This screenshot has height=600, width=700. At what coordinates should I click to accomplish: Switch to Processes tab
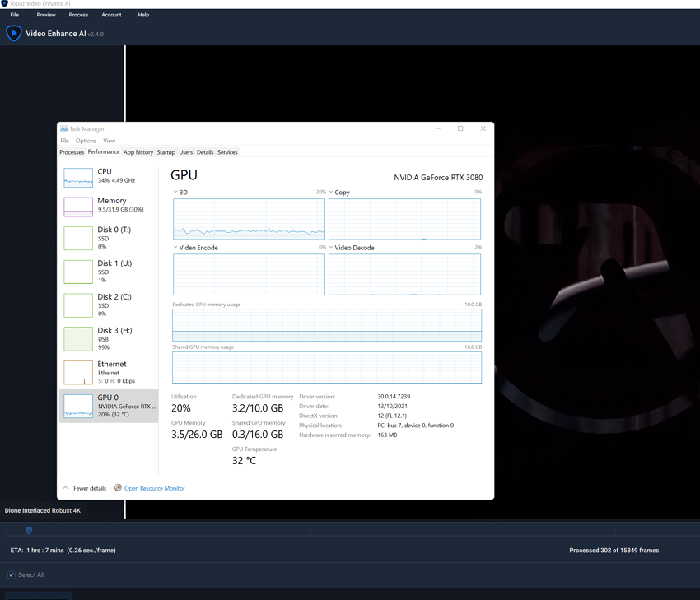72,152
